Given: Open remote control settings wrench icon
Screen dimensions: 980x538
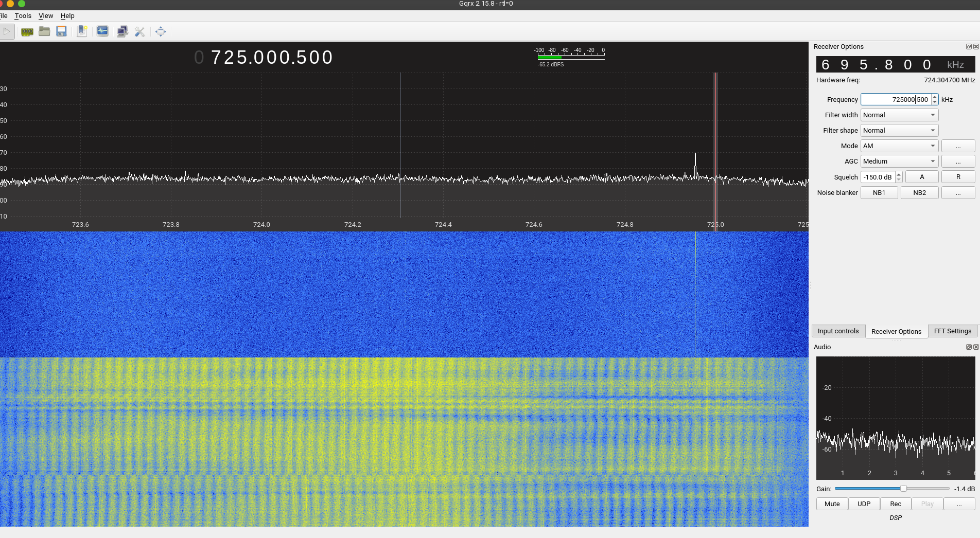Looking at the screenshot, I should click(x=139, y=31).
